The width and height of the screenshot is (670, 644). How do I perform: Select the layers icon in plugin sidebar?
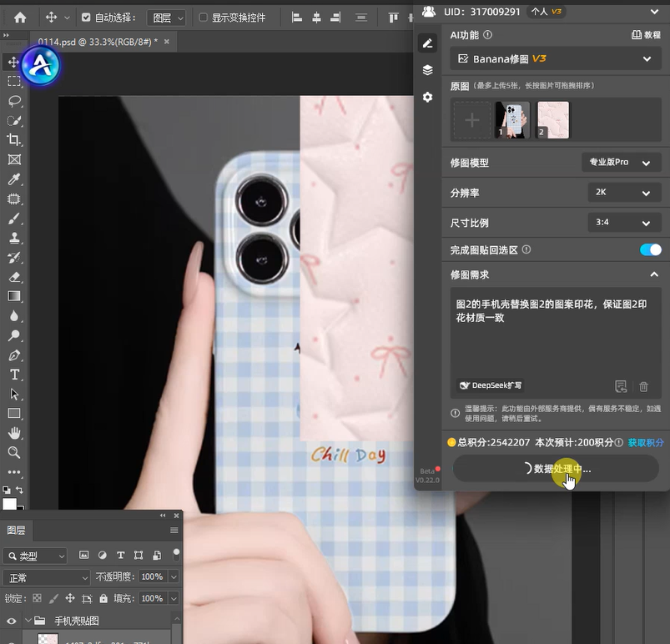[427, 70]
